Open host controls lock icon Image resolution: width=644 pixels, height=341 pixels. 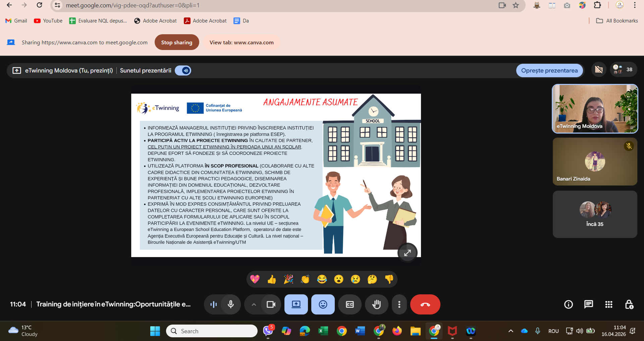pyautogui.click(x=629, y=304)
